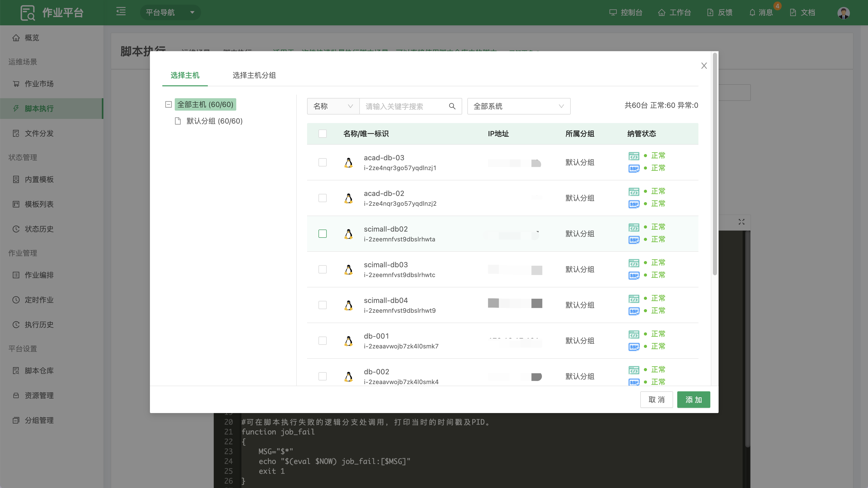
Task: Check the acad-db-03 host checkbox
Action: pos(323,162)
